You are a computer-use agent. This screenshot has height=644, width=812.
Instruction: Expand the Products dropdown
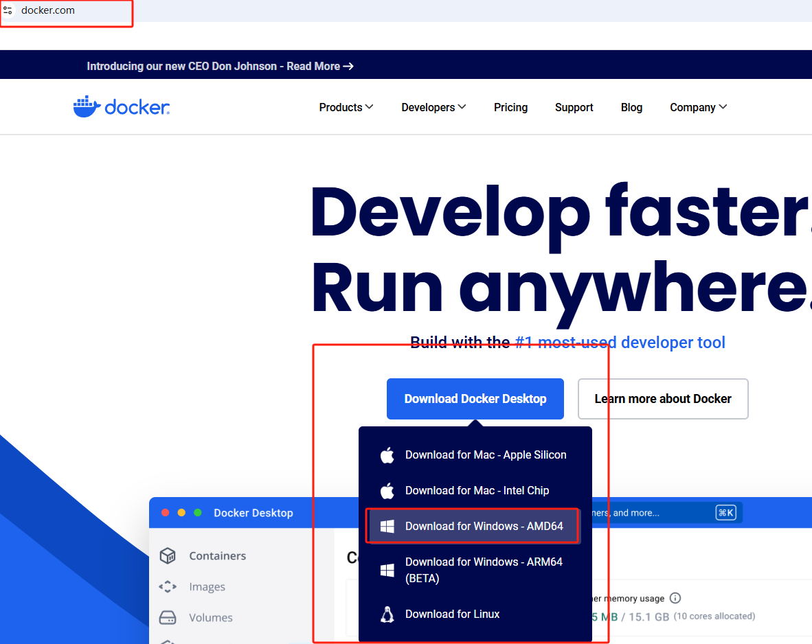point(346,107)
